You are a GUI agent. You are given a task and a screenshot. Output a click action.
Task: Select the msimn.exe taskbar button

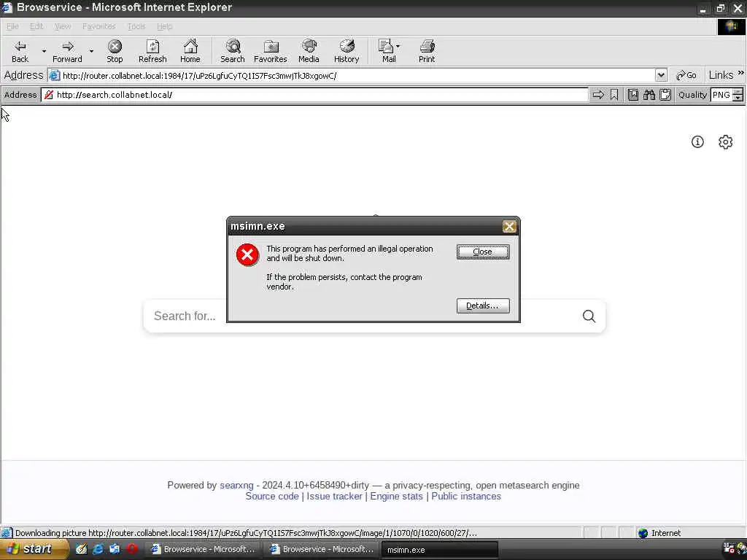pyautogui.click(x=439, y=550)
